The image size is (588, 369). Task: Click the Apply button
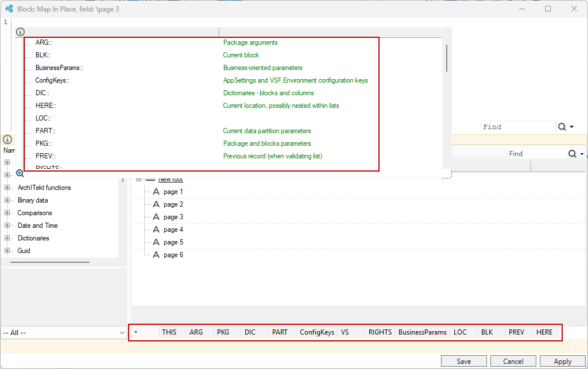tap(563, 362)
